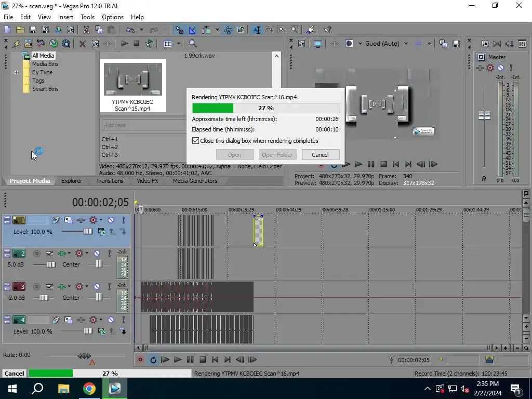Click Video Preview on External Monitor icon
Image resolution: width=532 pixels, height=399 pixels.
(318, 44)
